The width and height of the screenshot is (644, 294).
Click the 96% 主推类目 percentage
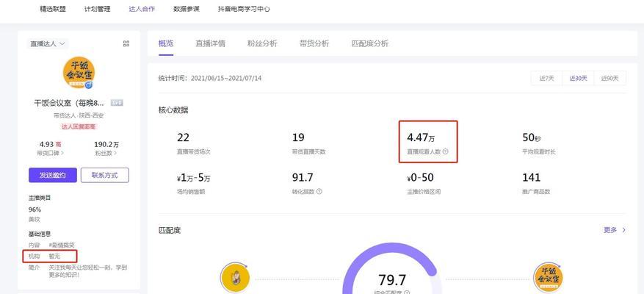click(35, 209)
